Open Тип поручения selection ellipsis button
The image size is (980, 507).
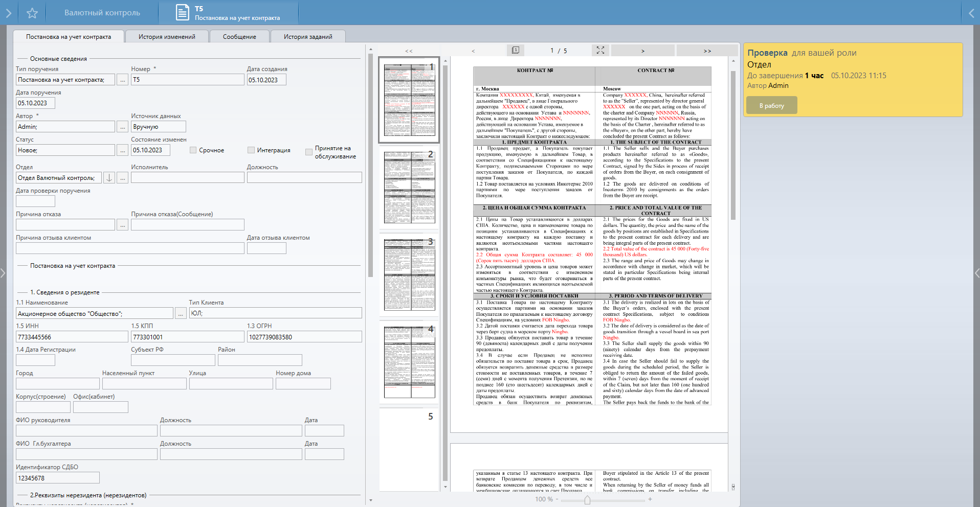[122, 80]
